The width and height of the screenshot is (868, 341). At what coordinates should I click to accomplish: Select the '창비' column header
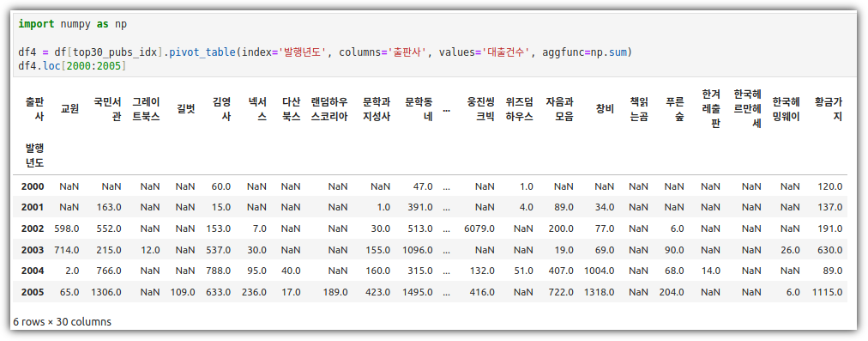(x=605, y=109)
